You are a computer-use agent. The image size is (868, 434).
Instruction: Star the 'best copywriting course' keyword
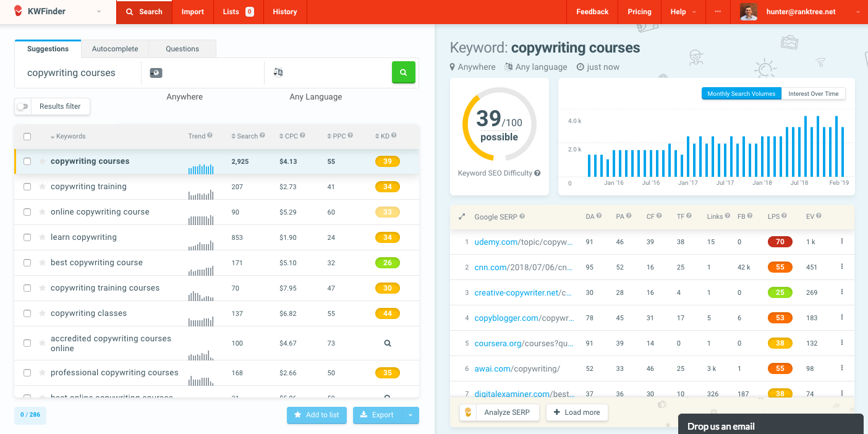click(43, 263)
